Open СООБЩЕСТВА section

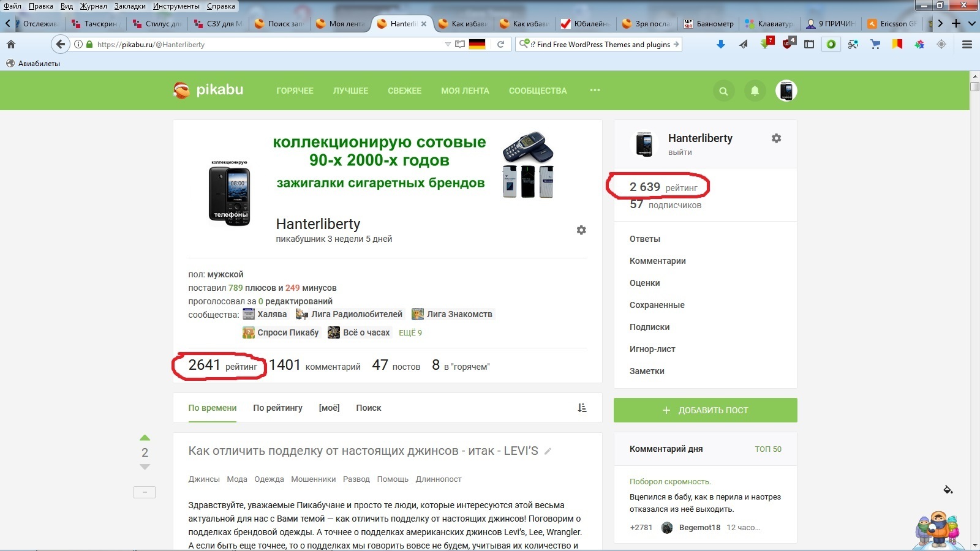(538, 91)
